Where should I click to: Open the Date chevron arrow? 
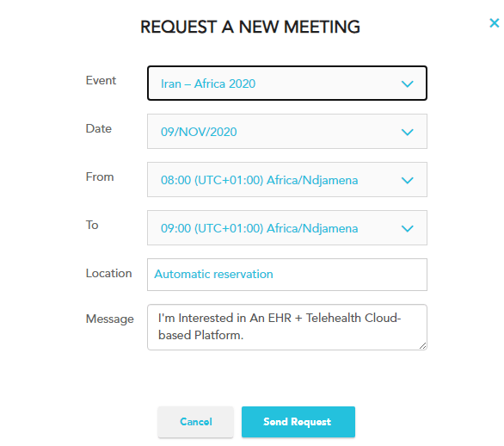point(408,132)
